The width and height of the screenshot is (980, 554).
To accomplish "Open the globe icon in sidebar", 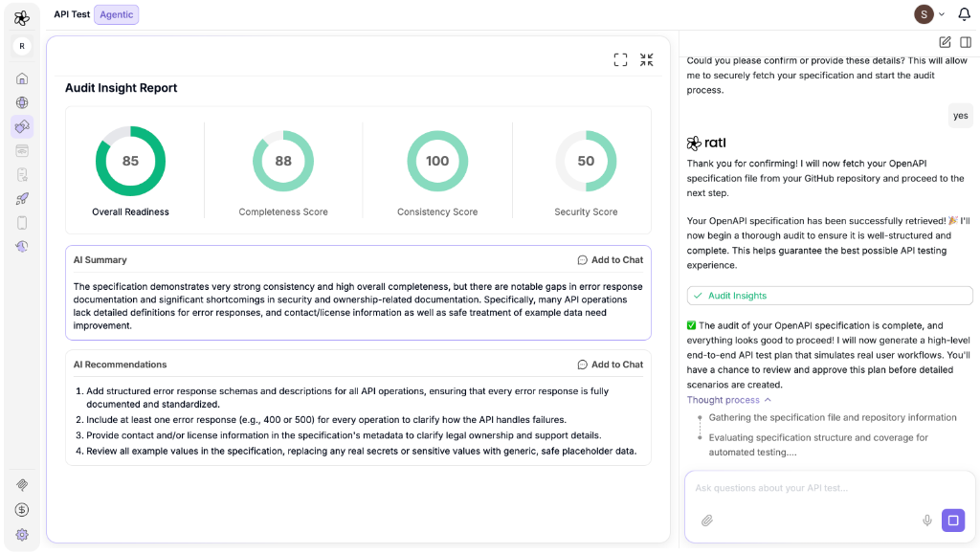I will [22, 102].
